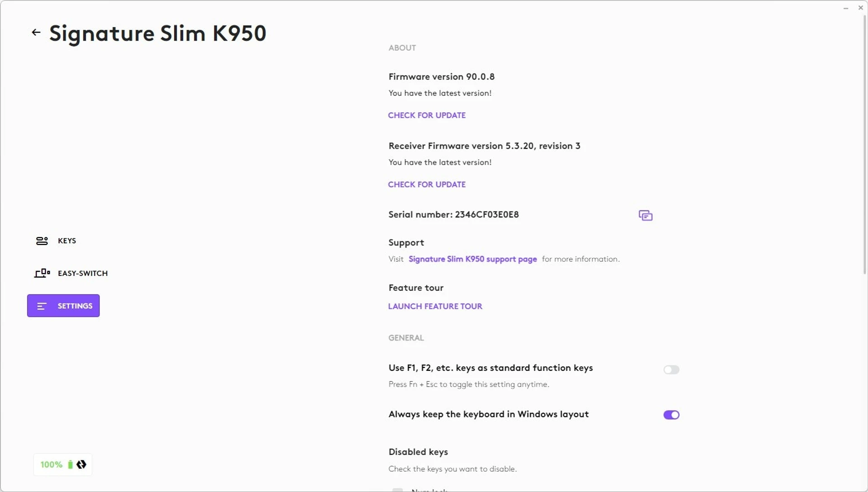Image resolution: width=868 pixels, height=492 pixels.
Task: Click the vertical scrollbar on the right
Action: (865, 145)
